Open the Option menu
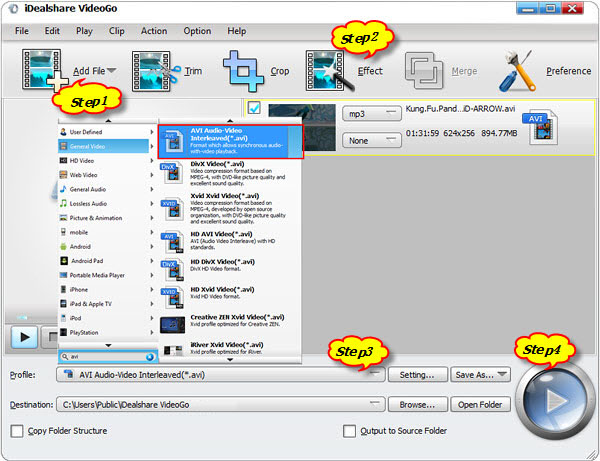600x461 pixels. [x=197, y=31]
